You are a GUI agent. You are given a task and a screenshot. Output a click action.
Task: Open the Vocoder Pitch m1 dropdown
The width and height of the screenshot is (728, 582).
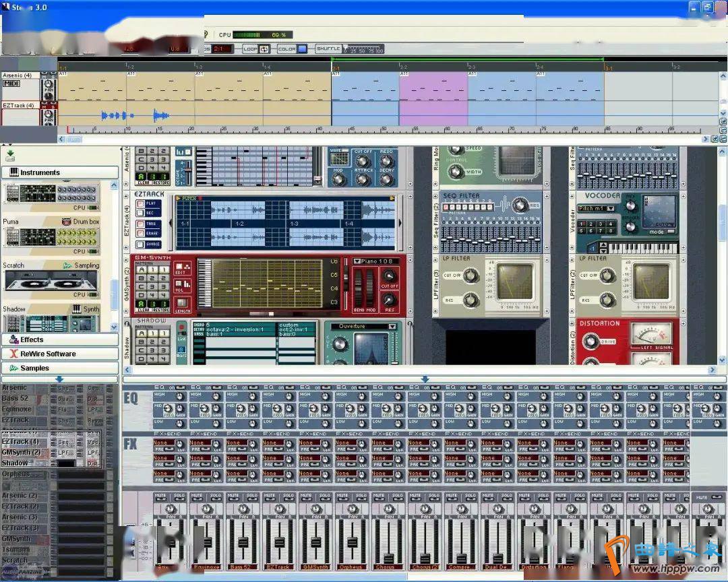[597, 208]
